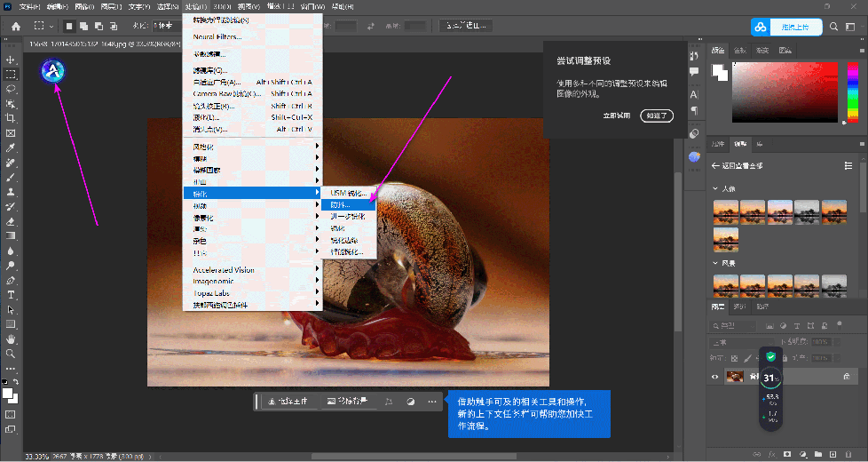Select the Spot Healing Brush tool
This screenshot has height=462, width=868.
pyautogui.click(x=11, y=163)
